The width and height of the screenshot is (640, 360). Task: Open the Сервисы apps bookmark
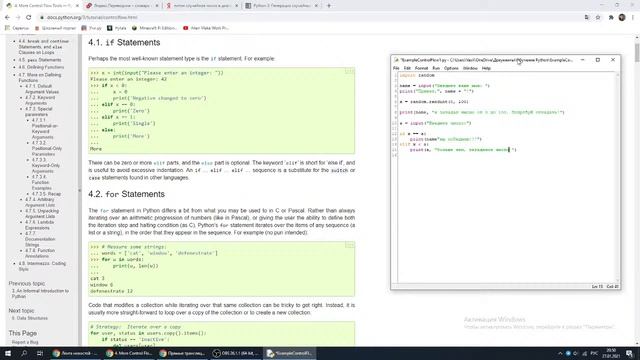(17, 28)
